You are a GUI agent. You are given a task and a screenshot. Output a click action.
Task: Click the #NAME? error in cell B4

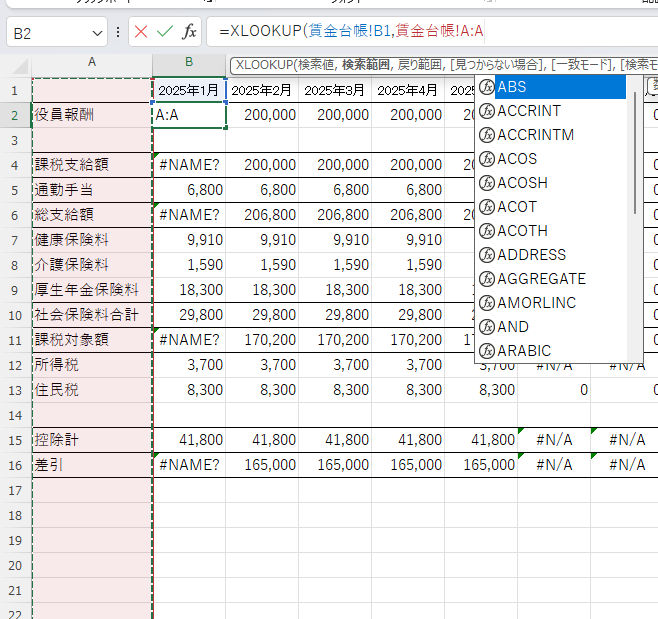(189, 165)
